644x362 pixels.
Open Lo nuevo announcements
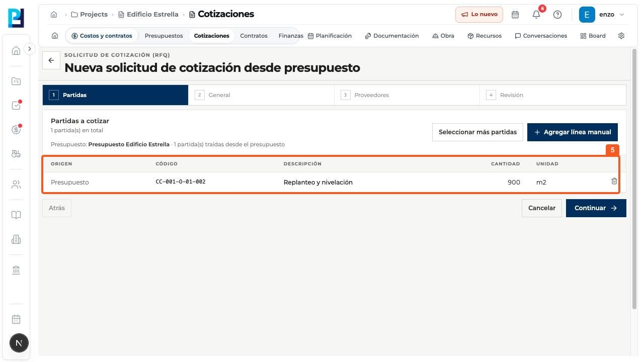pos(479,15)
